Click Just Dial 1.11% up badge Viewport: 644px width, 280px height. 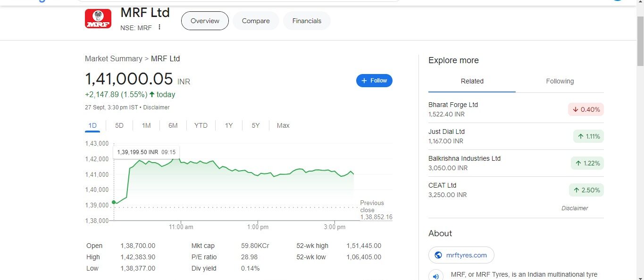(588, 136)
